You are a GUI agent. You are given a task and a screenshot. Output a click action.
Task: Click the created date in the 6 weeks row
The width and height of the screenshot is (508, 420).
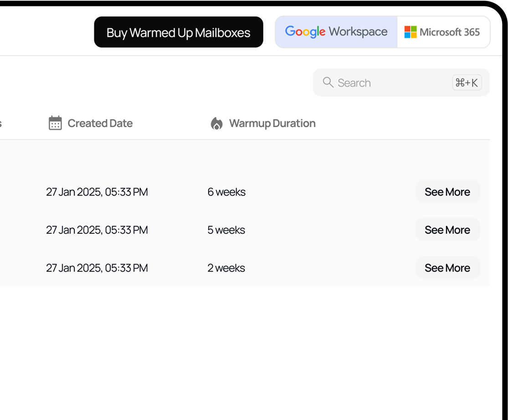pyautogui.click(x=97, y=192)
